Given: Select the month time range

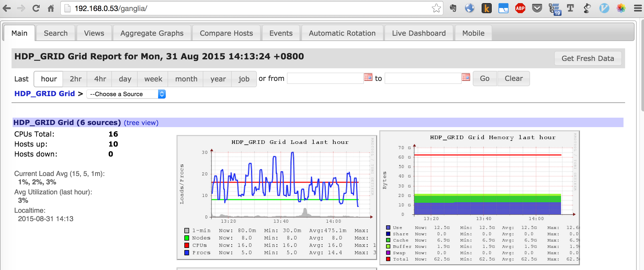Looking at the screenshot, I should 186,79.
